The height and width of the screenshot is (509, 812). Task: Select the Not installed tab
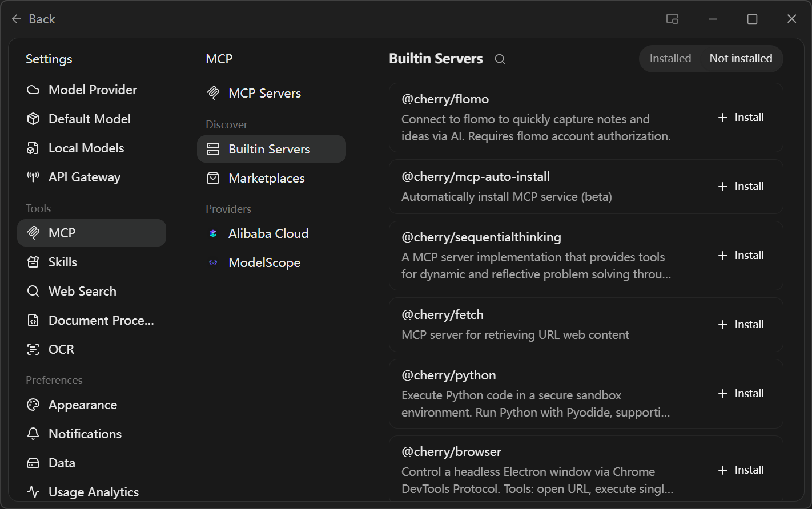[x=741, y=58]
